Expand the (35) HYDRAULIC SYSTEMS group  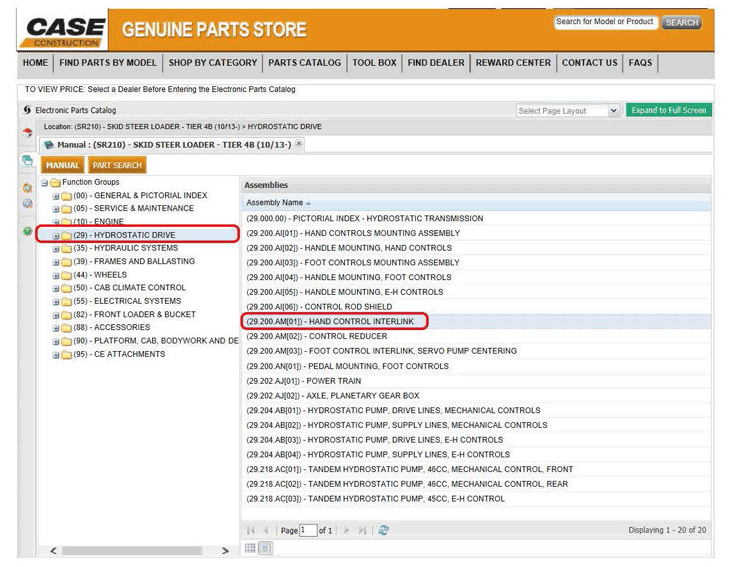pyautogui.click(x=56, y=248)
